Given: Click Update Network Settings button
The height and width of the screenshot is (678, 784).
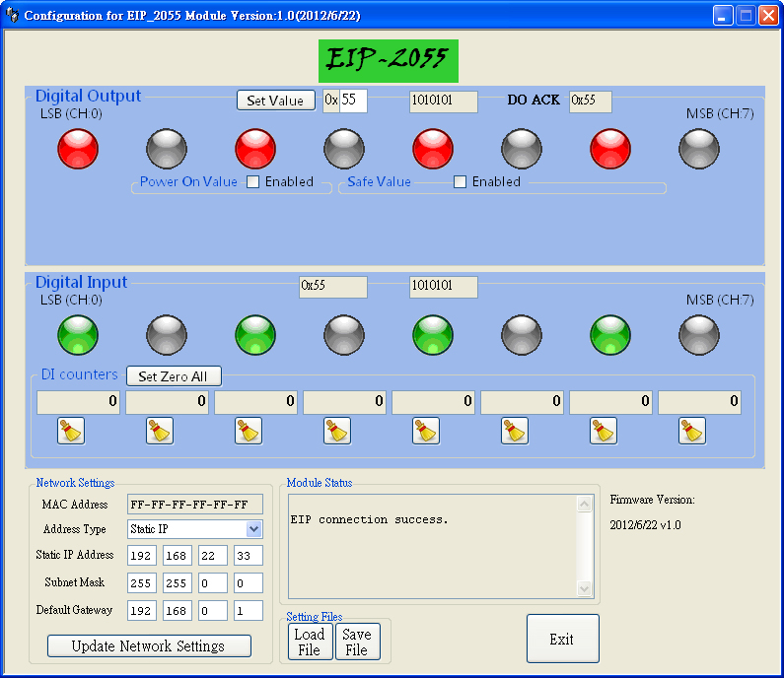Looking at the screenshot, I should [x=149, y=646].
